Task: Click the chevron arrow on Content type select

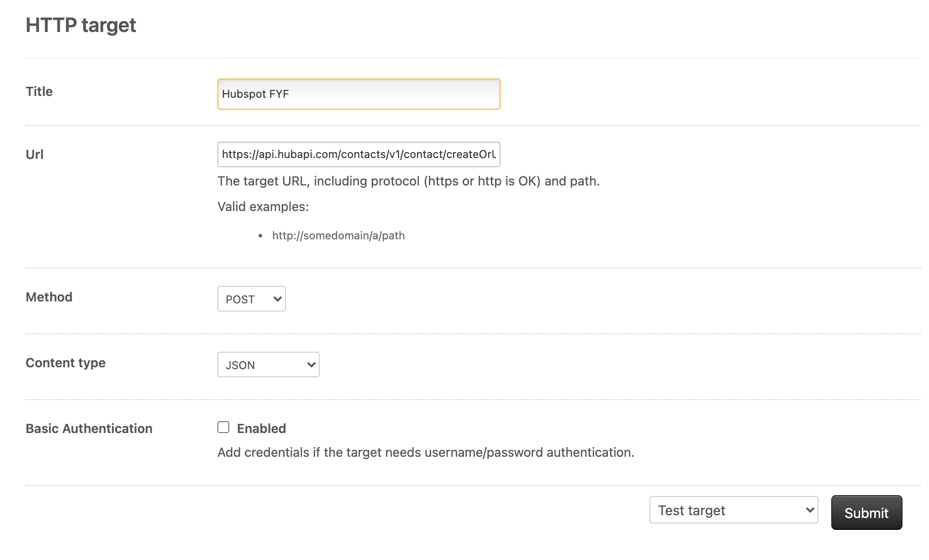Action: click(311, 365)
